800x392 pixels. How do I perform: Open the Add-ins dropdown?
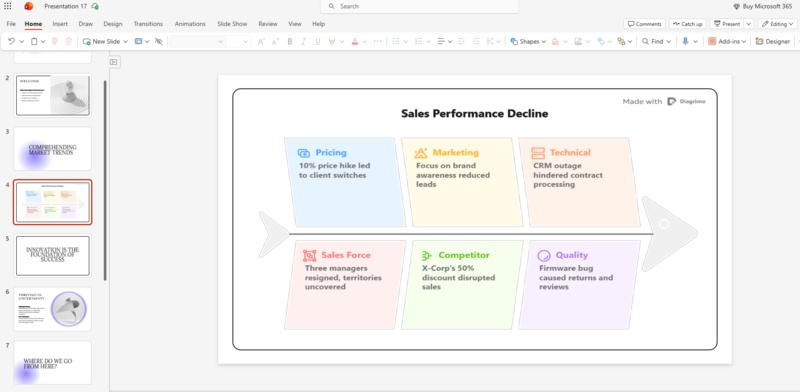[743, 41]
